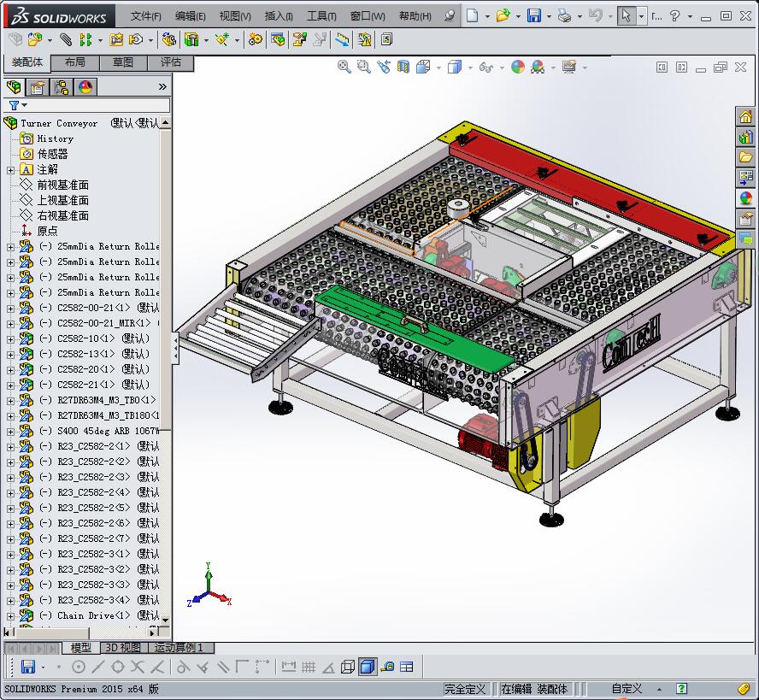This screenshot has height=700, width=759.
Task: Toggle Shaded With Edges display in bottom toolbar
Action: (x=367, y=668)
